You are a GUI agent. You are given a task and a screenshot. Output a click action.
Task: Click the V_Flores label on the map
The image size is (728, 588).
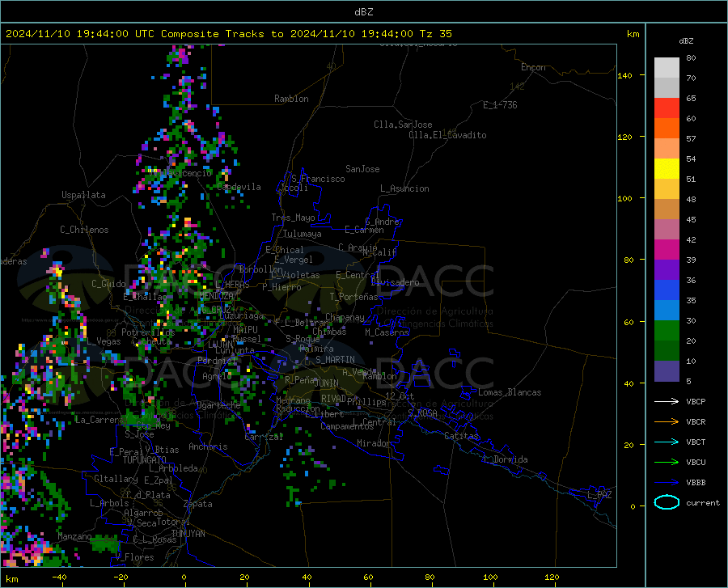coord(134,557)
